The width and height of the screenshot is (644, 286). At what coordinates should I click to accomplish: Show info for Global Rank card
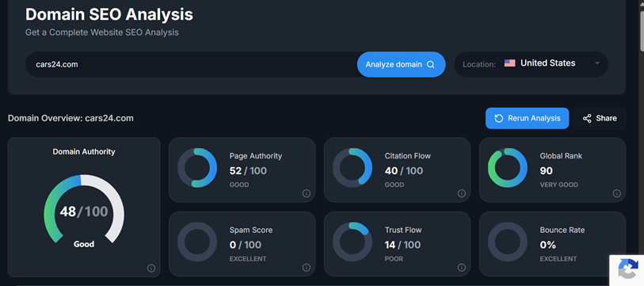[x=617, y=193]
